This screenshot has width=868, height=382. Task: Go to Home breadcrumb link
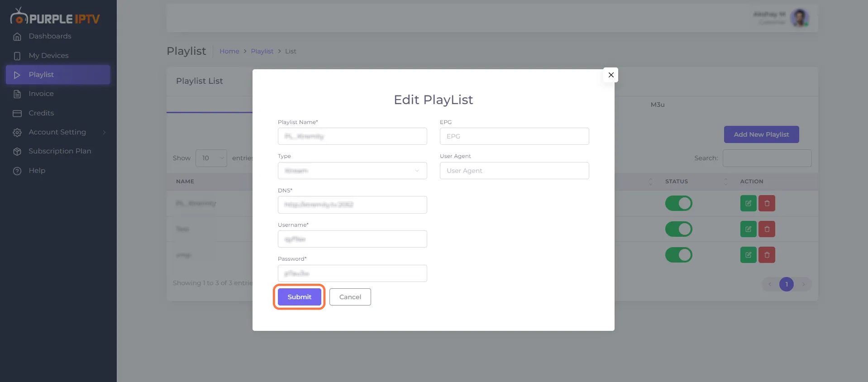coord(229,51)
